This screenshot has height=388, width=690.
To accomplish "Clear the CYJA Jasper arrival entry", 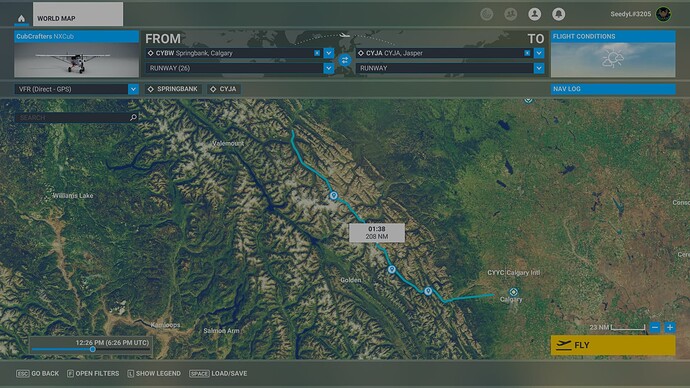I will click(527, 53).
